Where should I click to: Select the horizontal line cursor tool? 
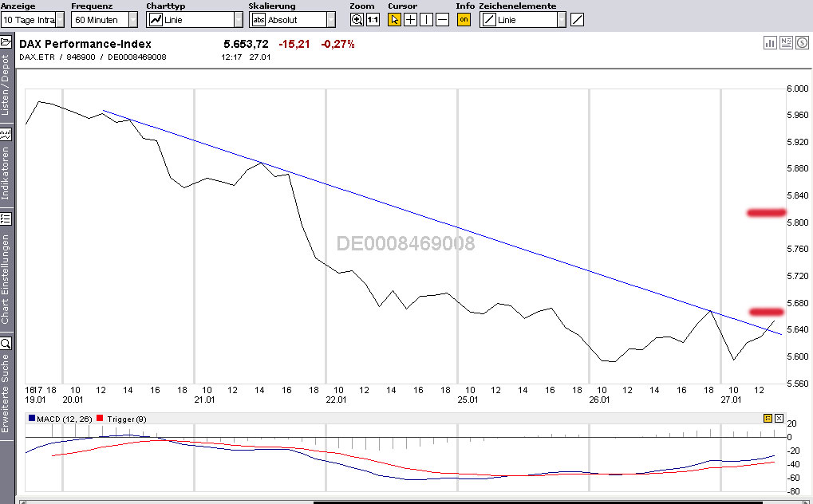443,19
